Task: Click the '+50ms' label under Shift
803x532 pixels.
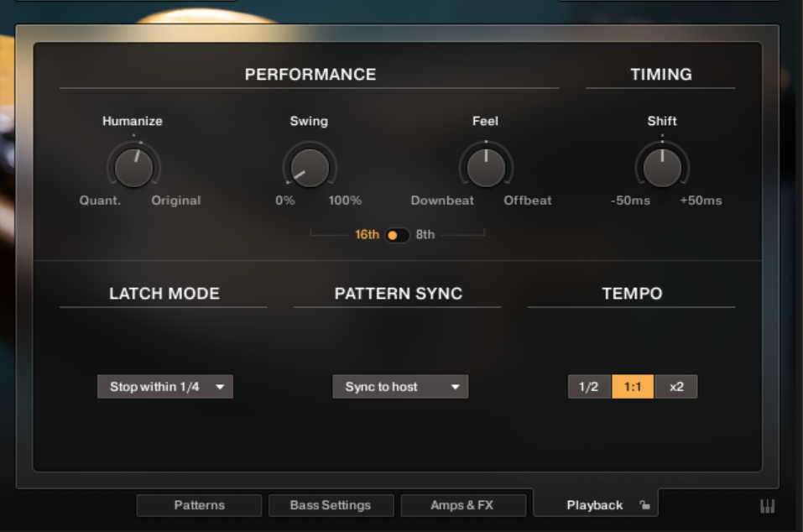Action: [701, 201]
